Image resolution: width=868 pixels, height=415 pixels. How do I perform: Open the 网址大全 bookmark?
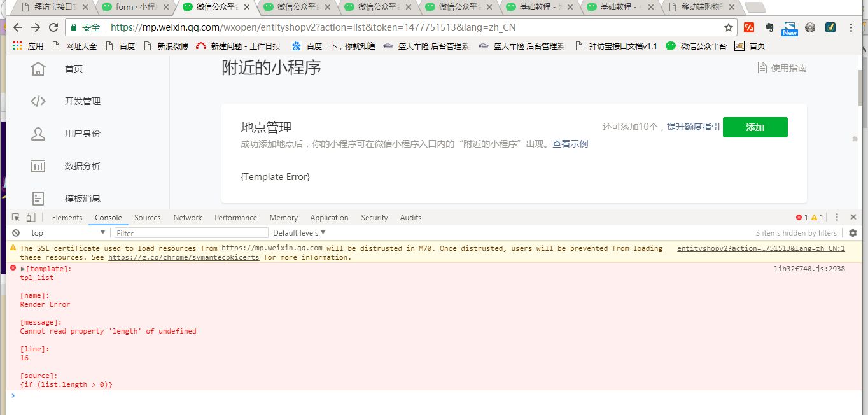point(74,46)
